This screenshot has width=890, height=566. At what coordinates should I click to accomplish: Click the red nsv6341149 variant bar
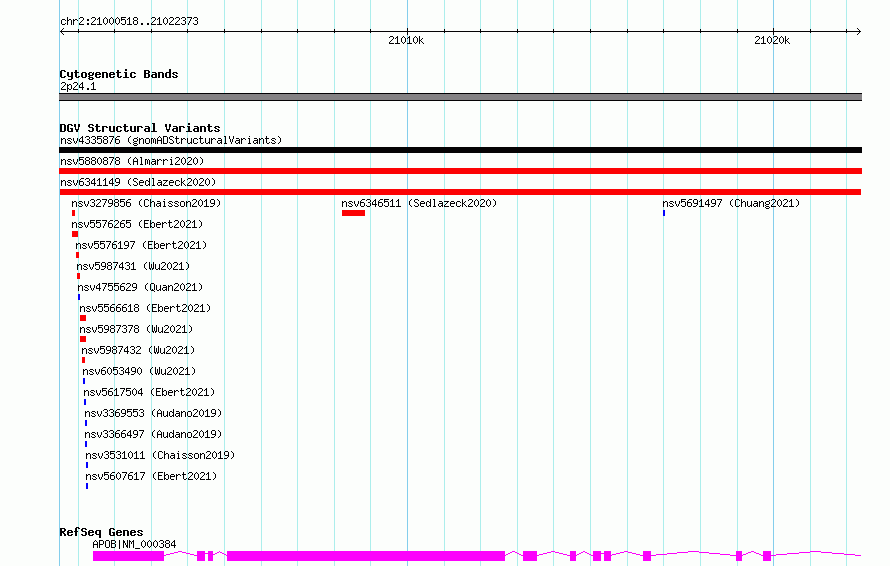tap(460, 192)
